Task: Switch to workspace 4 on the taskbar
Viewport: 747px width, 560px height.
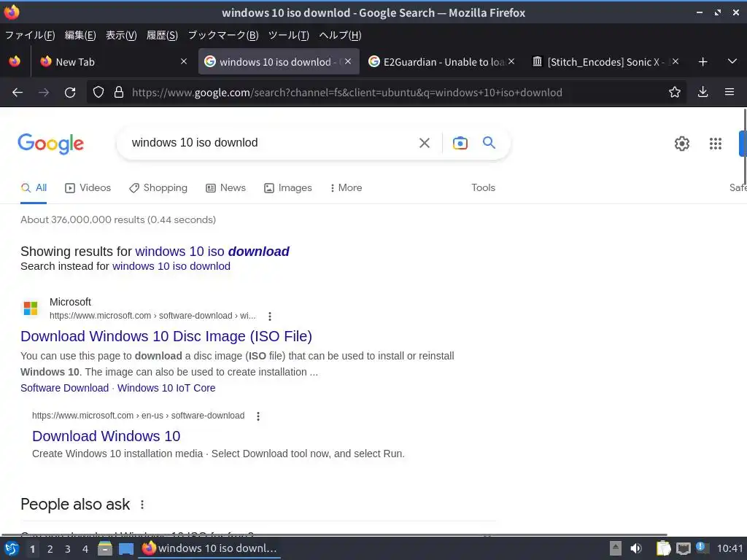Action: click(85, 549)
